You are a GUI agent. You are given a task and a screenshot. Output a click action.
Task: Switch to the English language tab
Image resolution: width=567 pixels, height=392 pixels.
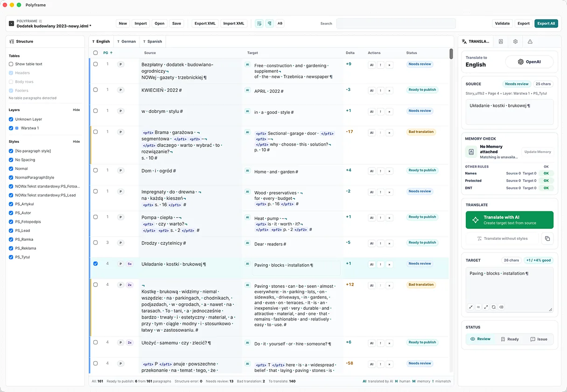101,42
